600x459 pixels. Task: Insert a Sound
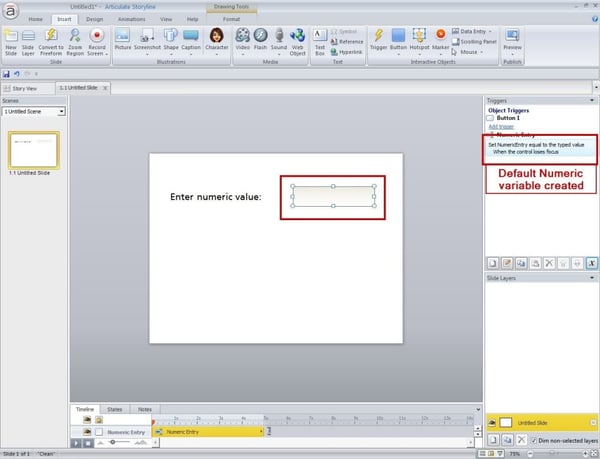tap(279, 41)
